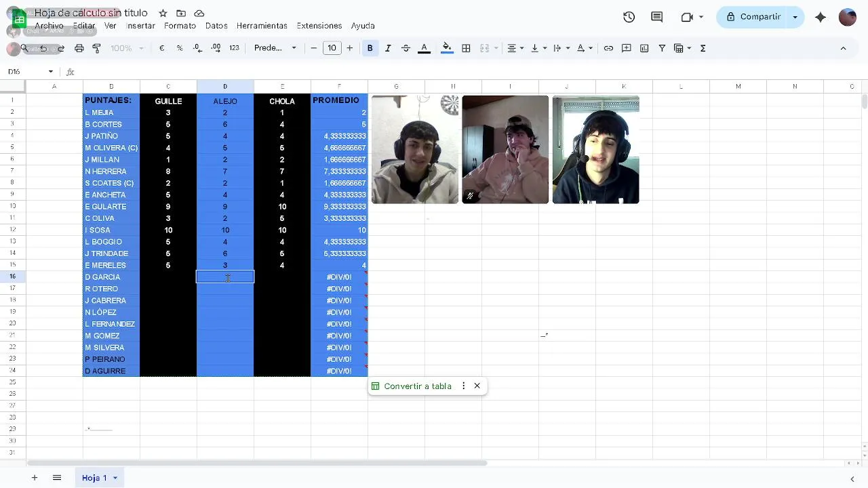This screenshot has height=488, width=868.
Task: Decrease decimal places
Action: pos(197,48)
